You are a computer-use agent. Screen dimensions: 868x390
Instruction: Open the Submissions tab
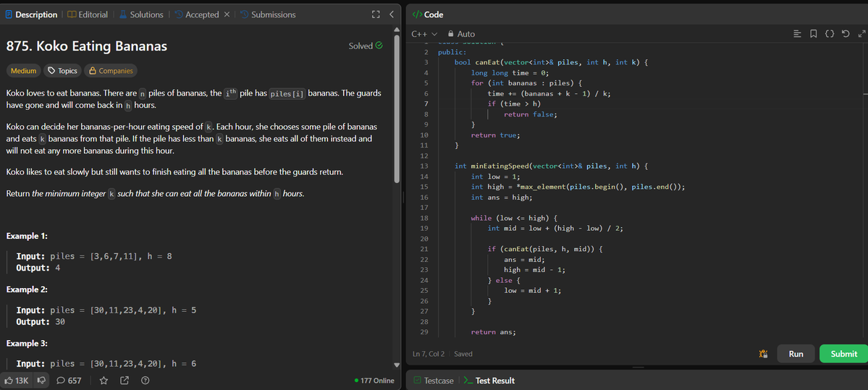268,14
